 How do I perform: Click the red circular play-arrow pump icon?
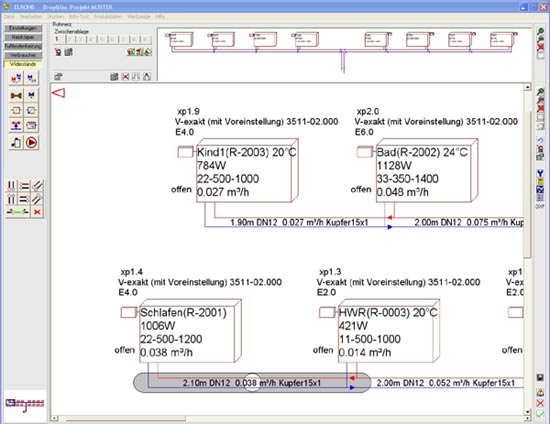tap(31, 142)
